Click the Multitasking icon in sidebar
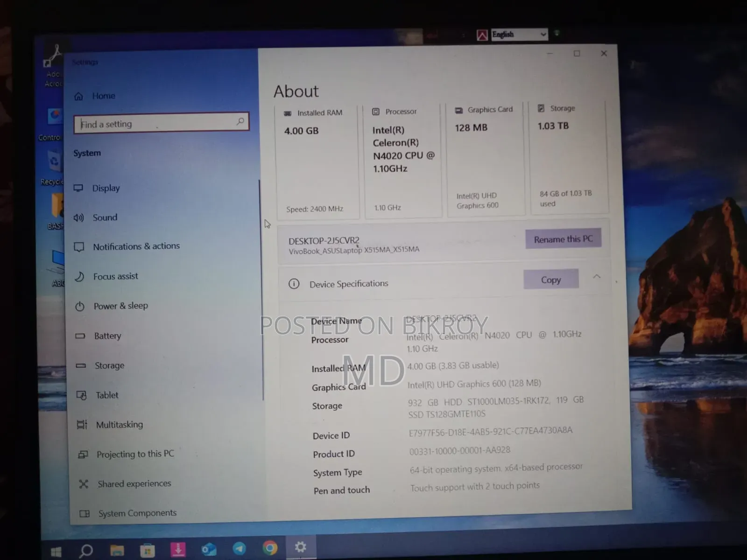Screen dimensions: 747x560 (82, 425)
